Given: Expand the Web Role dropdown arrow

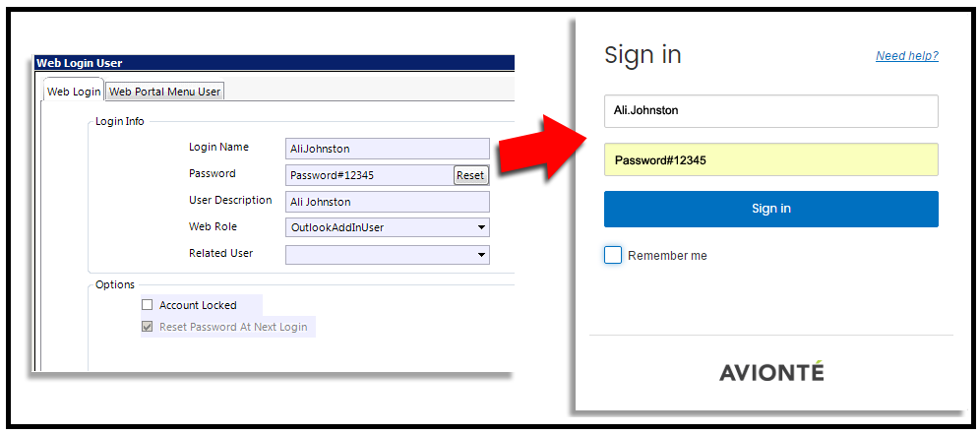Looking at the screenshot, I should click(481, 227).
